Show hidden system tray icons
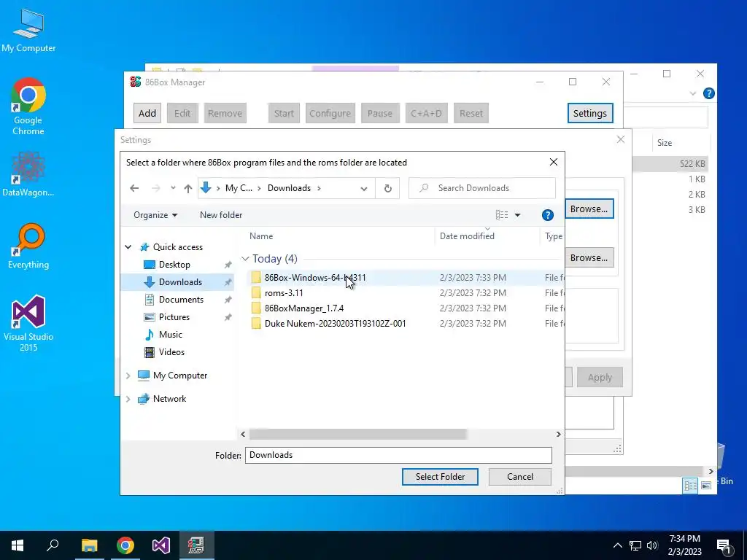This screenshot has height=560, width=747. [617, 545]
